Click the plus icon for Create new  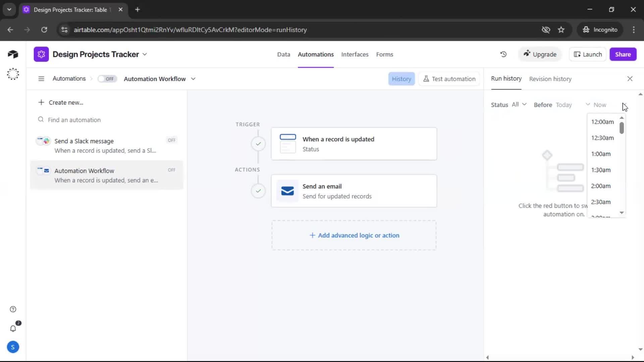tap(41, 102)
